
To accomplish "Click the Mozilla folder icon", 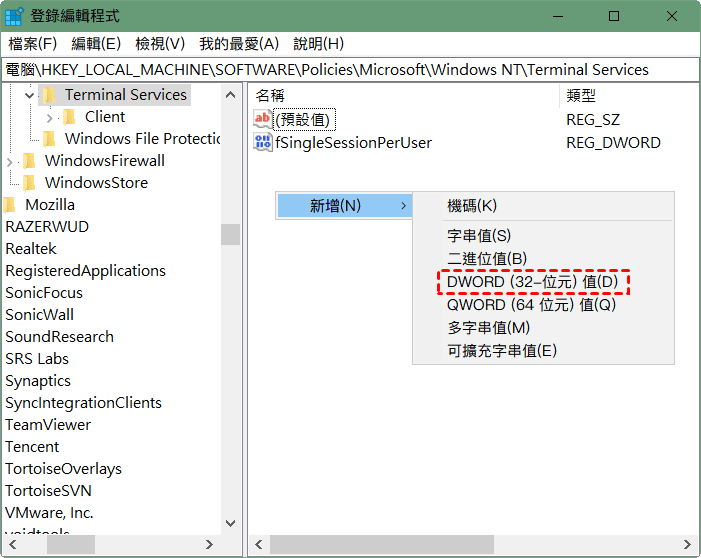I will [10, 205].
